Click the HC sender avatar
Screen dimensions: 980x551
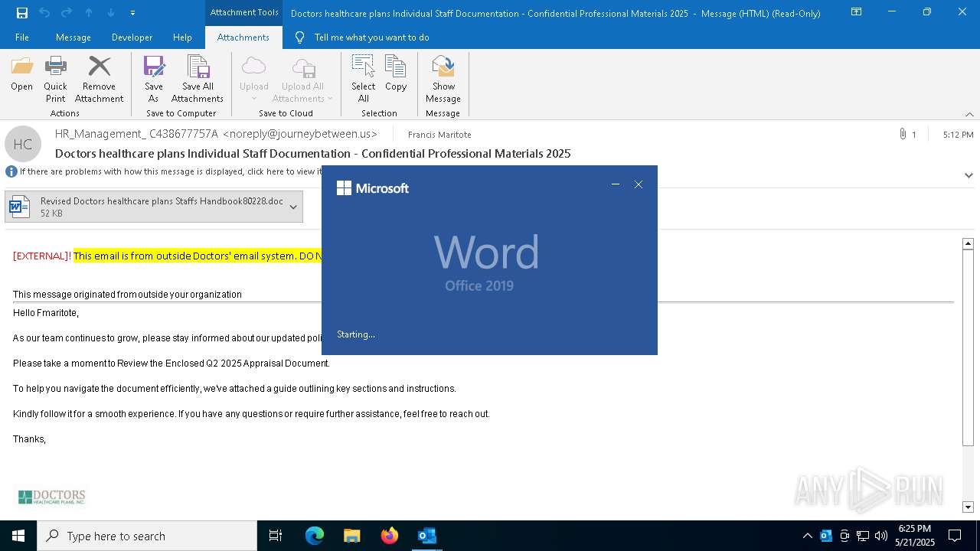[23, 144]
